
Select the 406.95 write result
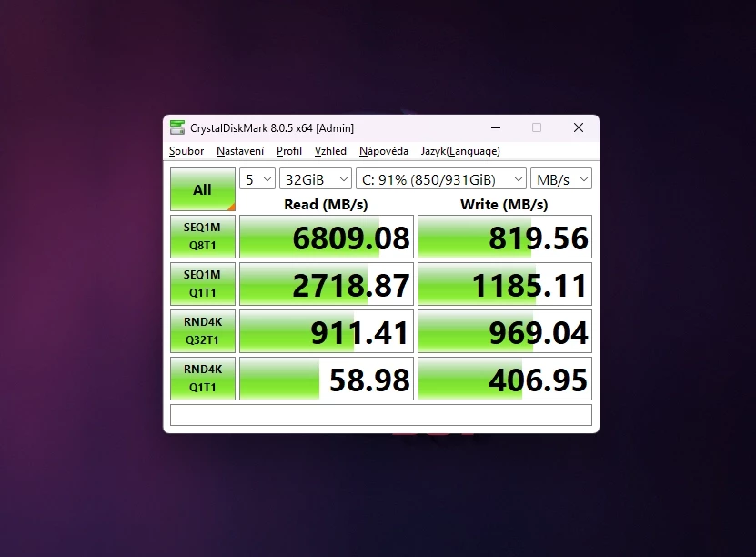[x=505, y=378]
